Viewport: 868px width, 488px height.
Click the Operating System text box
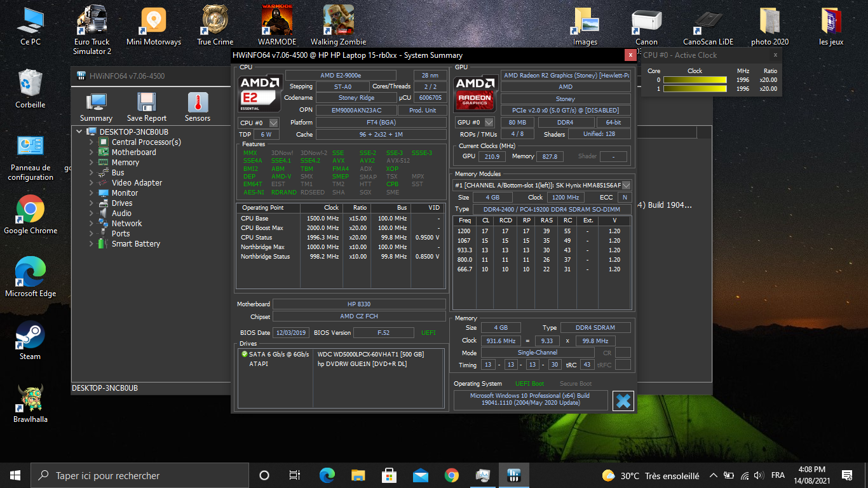pos(530,400)
